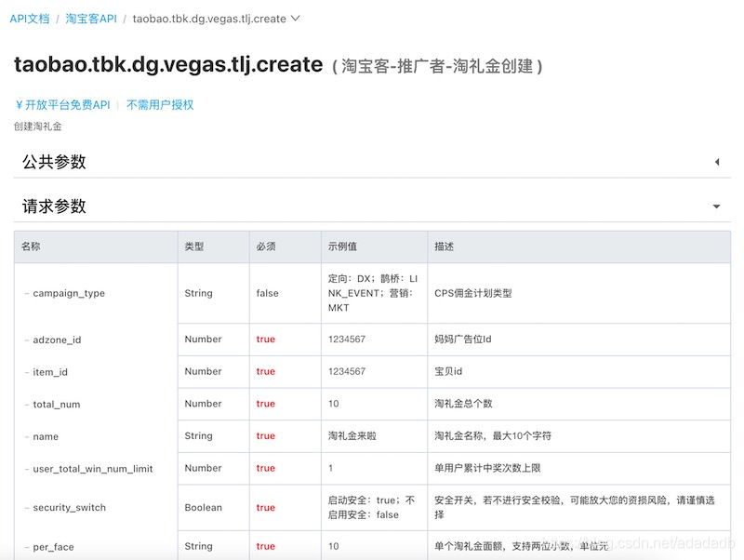Select the per_face parameter name
The image size is (744, 560).
(53, 547)
